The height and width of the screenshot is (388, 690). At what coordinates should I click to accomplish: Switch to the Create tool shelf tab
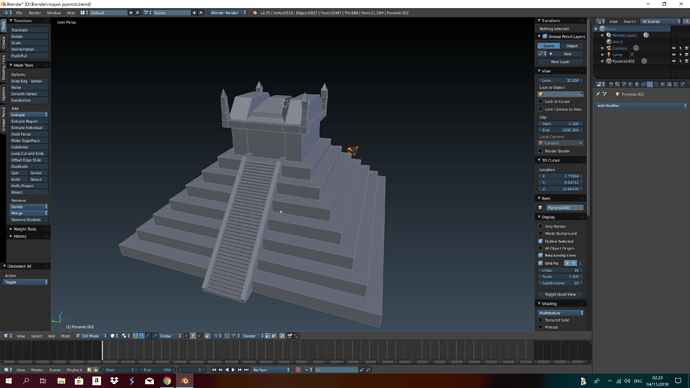click(x=3, y=43)
